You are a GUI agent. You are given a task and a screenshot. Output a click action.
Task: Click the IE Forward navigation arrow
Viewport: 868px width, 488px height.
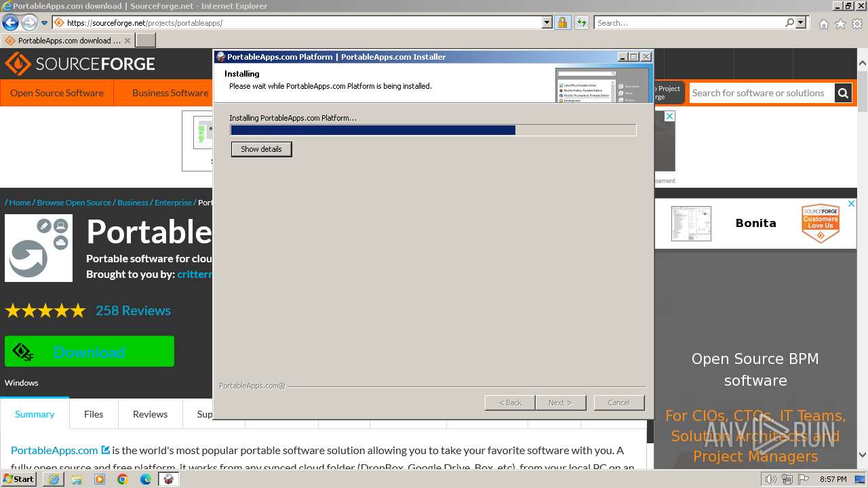pyautogui.click(x=29, y=22)
